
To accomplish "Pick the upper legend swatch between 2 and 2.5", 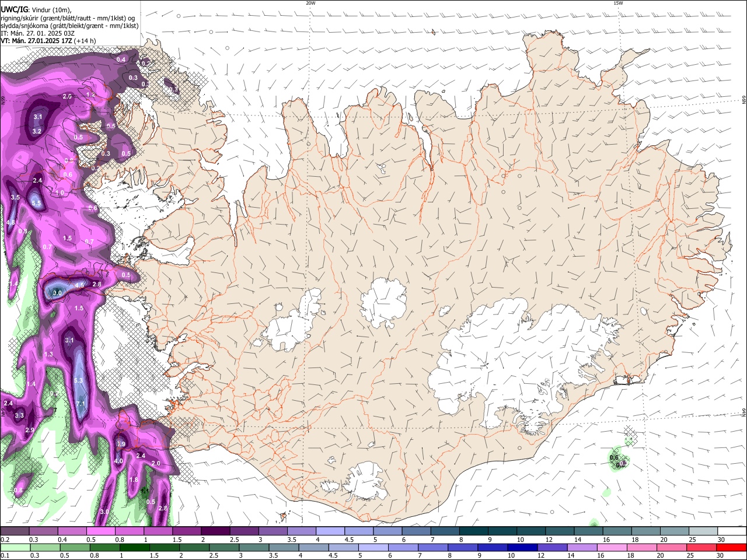I will click(x=215, y=531).
